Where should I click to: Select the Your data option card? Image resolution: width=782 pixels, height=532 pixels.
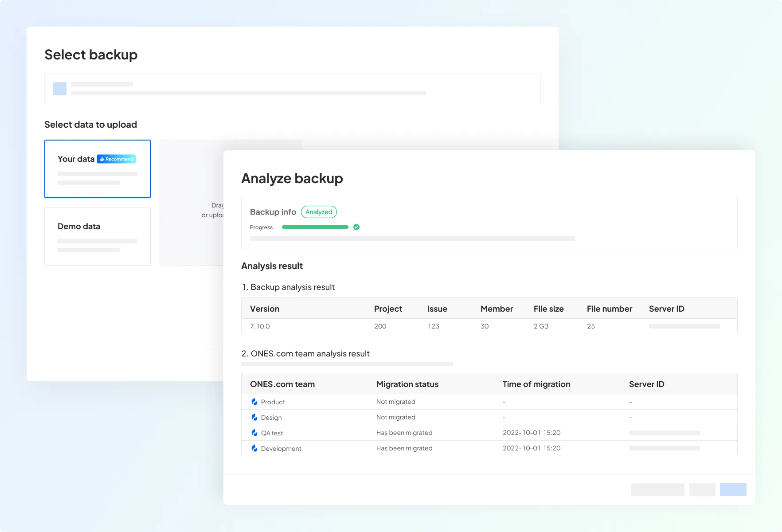(x=98, y=169)
